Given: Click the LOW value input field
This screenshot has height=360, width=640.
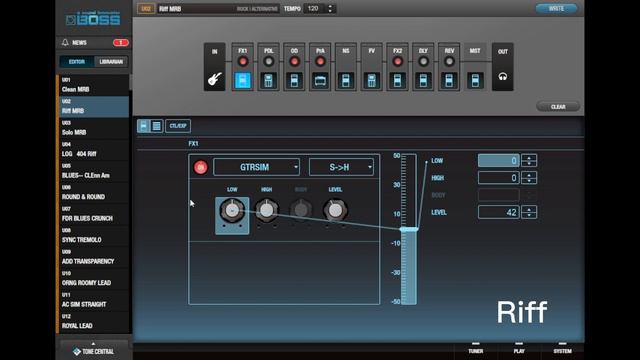Looking at the screenshot, I should tap(498, 160).
